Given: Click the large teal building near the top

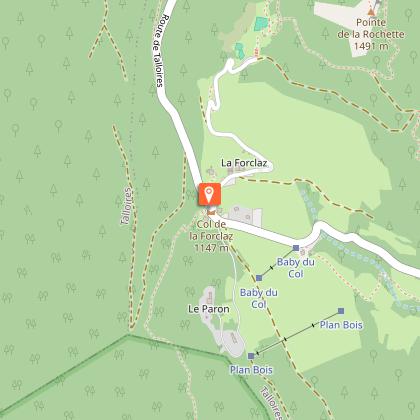Looking at the screenshot, I should click(x=261, y=24).
